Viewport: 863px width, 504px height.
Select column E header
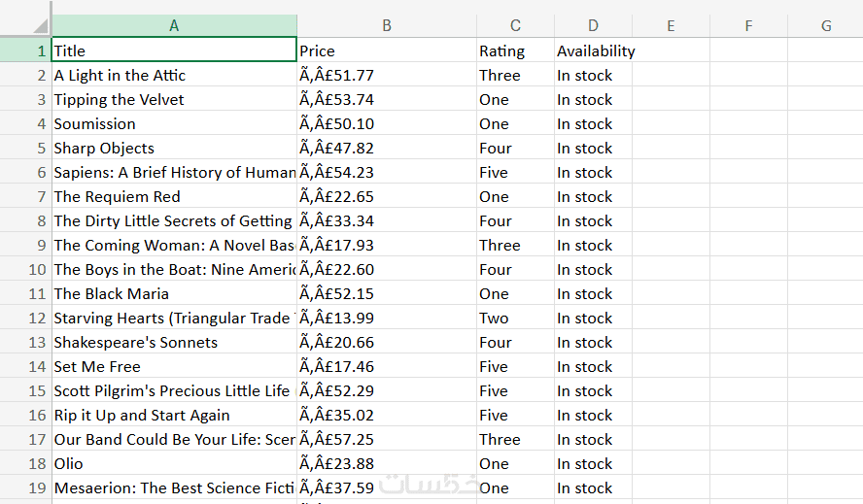pos(671,26)
